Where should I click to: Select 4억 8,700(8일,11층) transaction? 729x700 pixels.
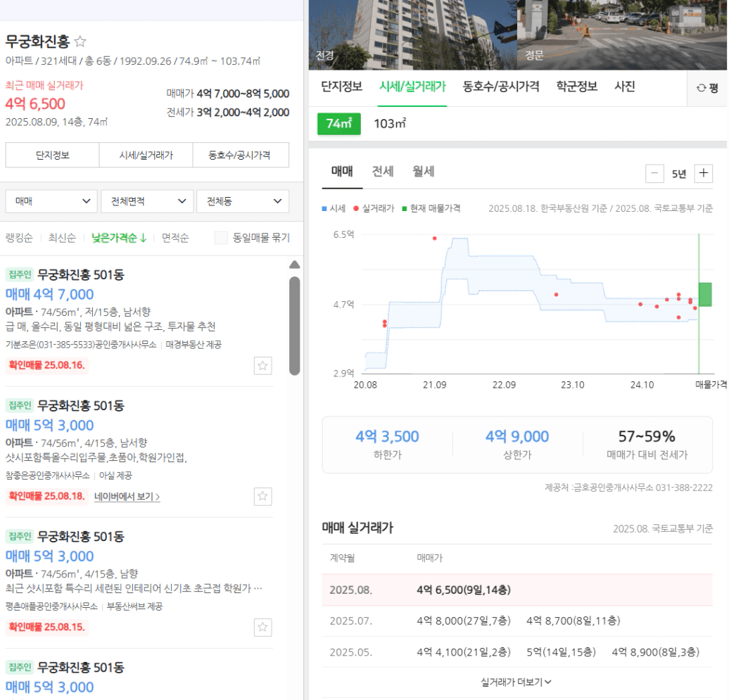coord(573,621)
